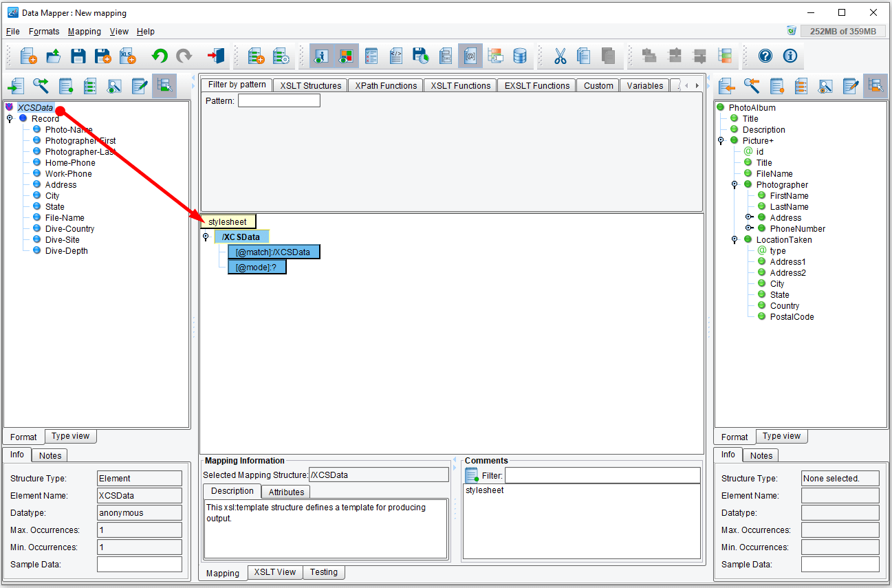Save the mapping with floppy disk icon
Image resolution: width=892 pixels, height=588 pixels.
(x=78, y=56)
